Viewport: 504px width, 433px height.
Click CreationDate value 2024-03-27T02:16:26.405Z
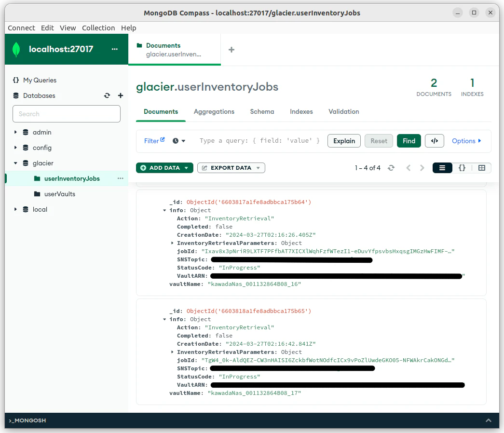(271, 235)
